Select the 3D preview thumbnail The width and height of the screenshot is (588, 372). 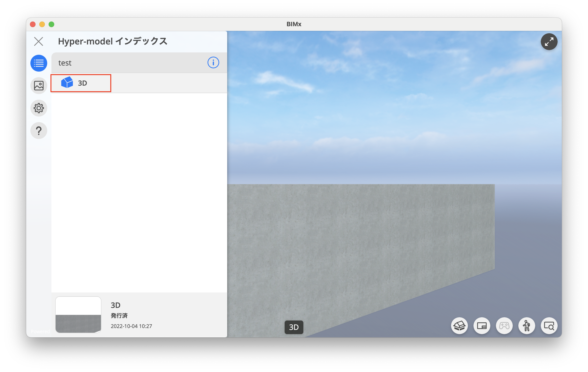pos(78,314)
